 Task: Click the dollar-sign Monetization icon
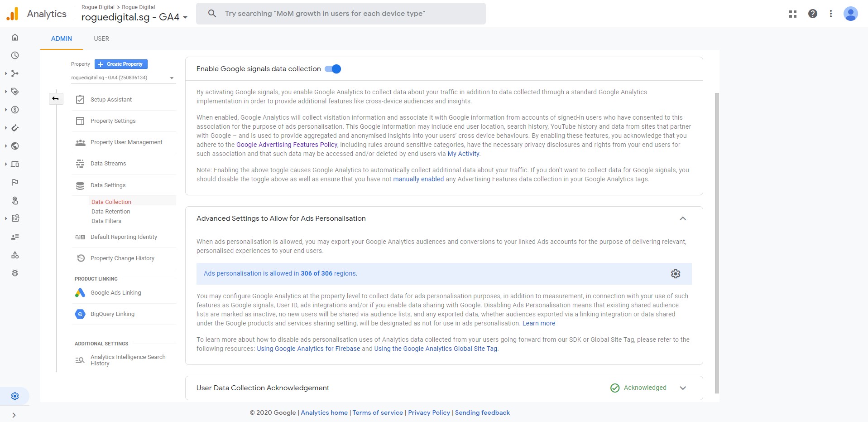15,110
